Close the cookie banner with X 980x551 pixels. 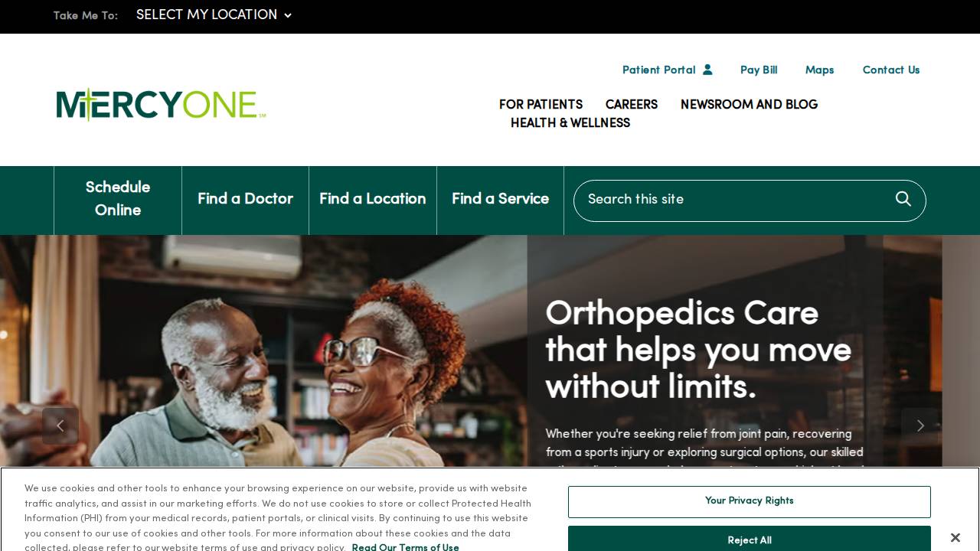pos(955,538)
